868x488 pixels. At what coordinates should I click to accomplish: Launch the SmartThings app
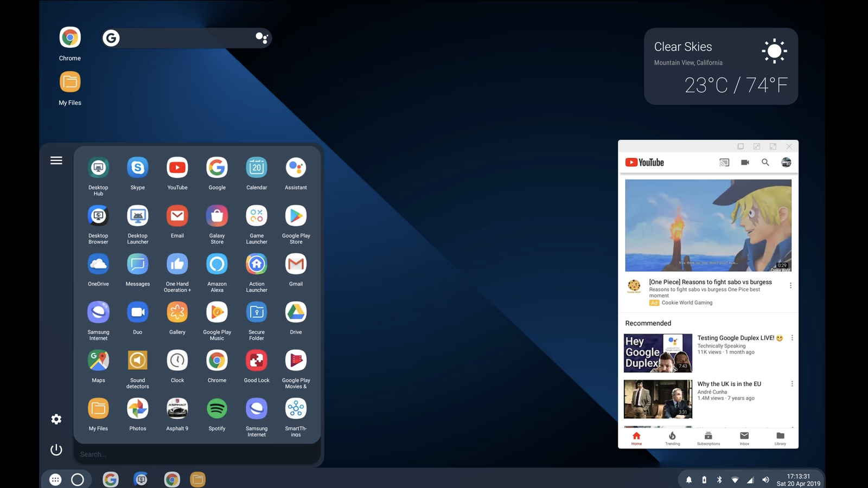tap(296, 409)
